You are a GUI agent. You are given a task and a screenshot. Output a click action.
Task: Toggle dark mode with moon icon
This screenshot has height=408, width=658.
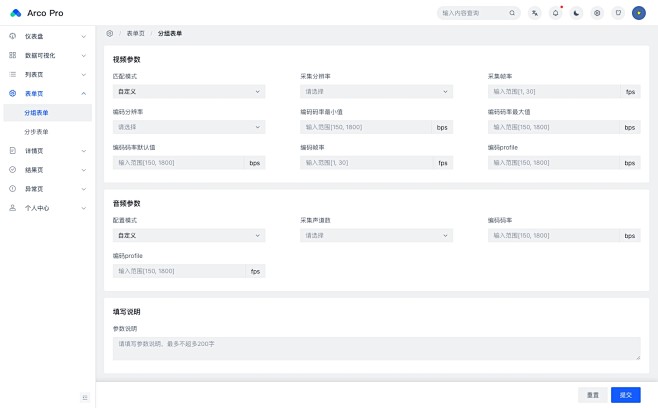tap(576, 13)
